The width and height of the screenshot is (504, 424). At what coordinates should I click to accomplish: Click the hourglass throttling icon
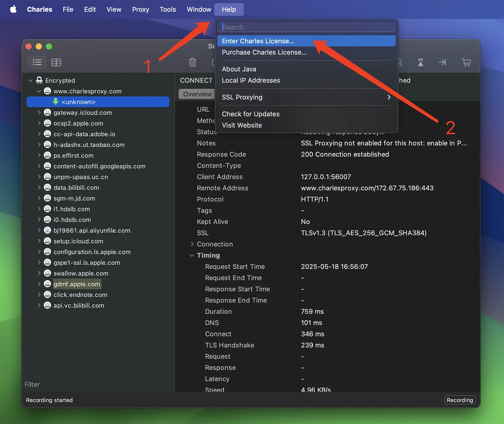pyautogui.click(x=420, y=62)
